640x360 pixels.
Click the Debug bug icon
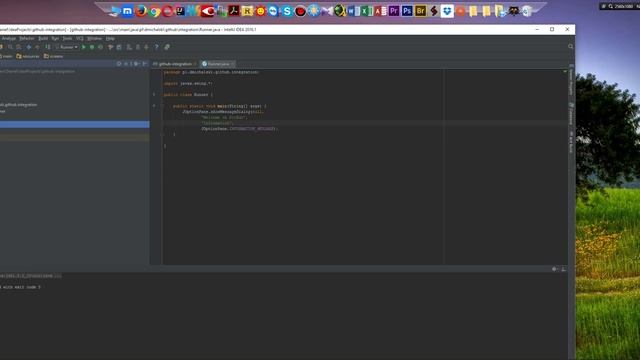[x=92, y=47]
